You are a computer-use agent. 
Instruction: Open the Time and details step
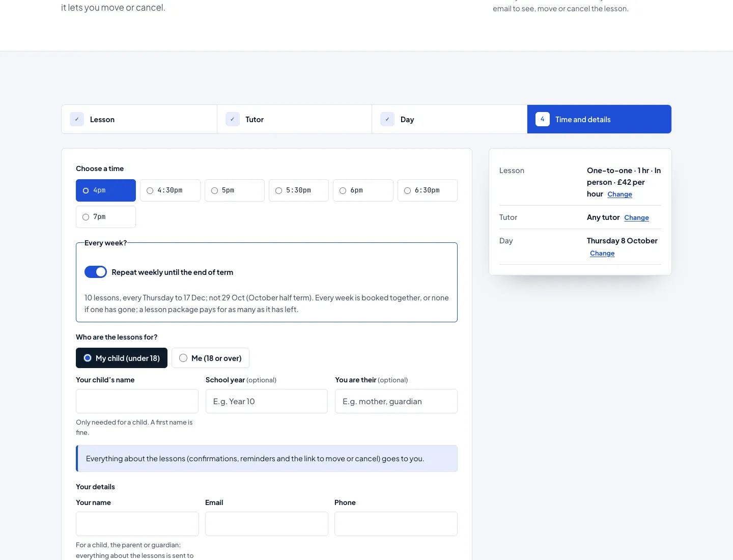599,119
